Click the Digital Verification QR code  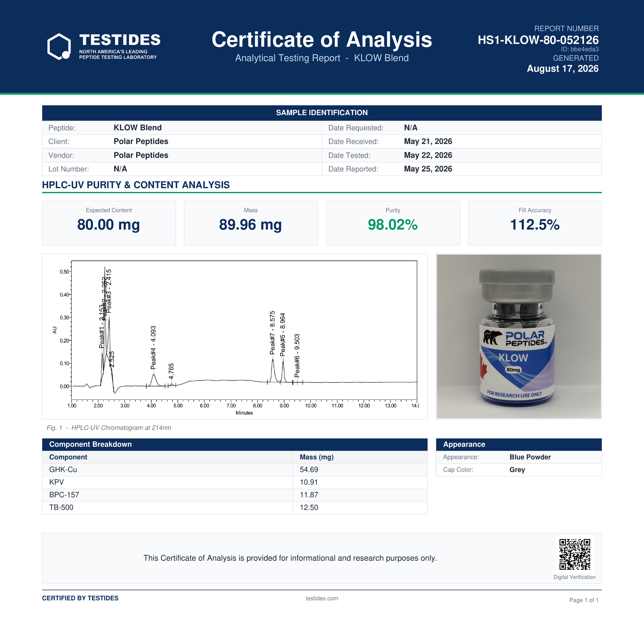(x=575, y=554)
